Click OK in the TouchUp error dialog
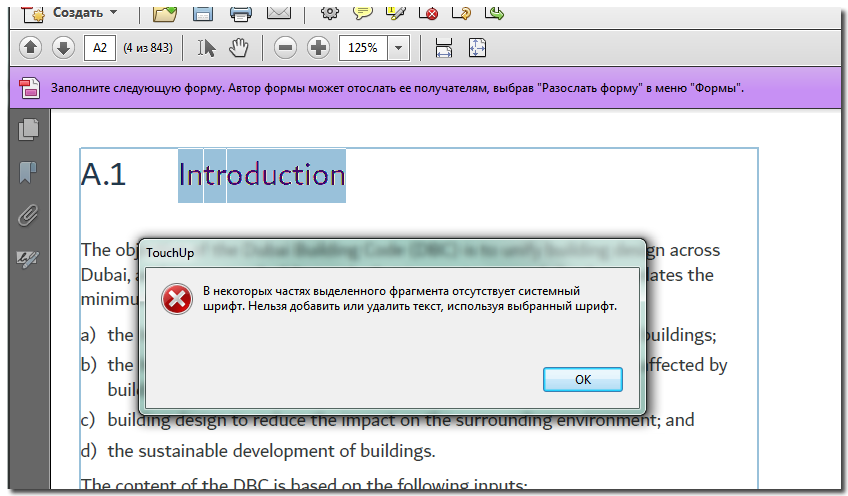Viewport: 848px width, 496px height. (x=583, y=380)
